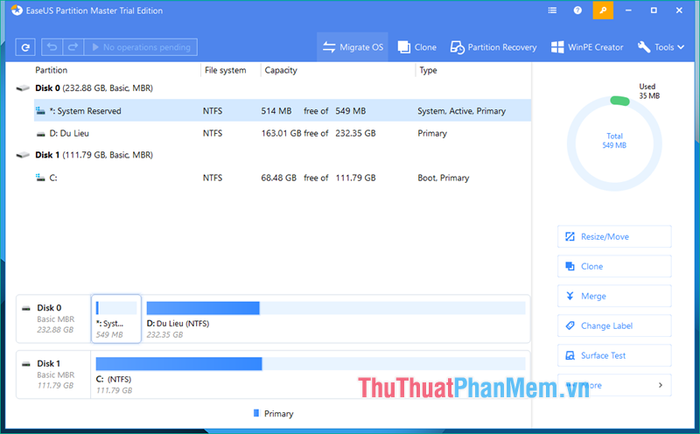Click the redo arrow in the toolbar
The height and width of the screenshot is (434, 700).
[73, 47]
